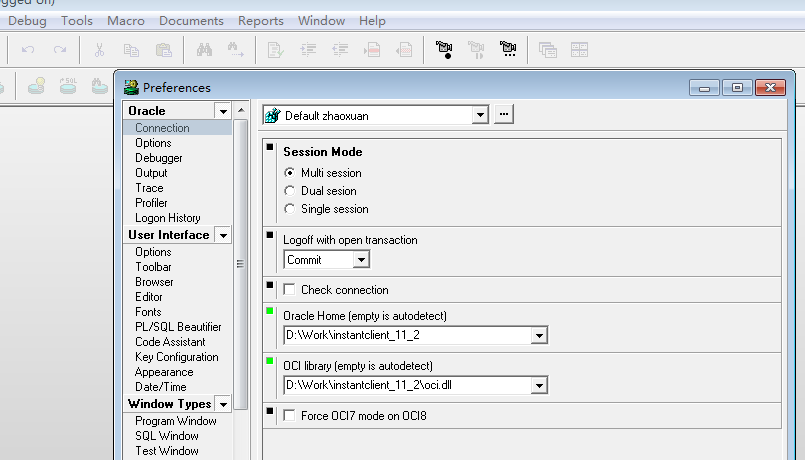Select the Dual session radio button
The image size is (805, 460).
(x=290, y=191)
